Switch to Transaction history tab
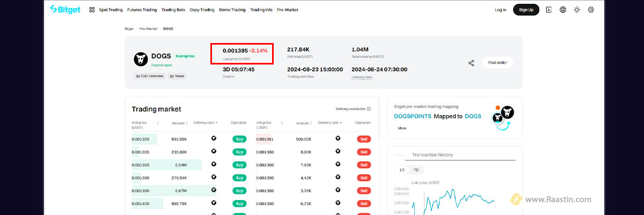The width and height of the screenshot is (644, 215). click(x=432, y=155)
